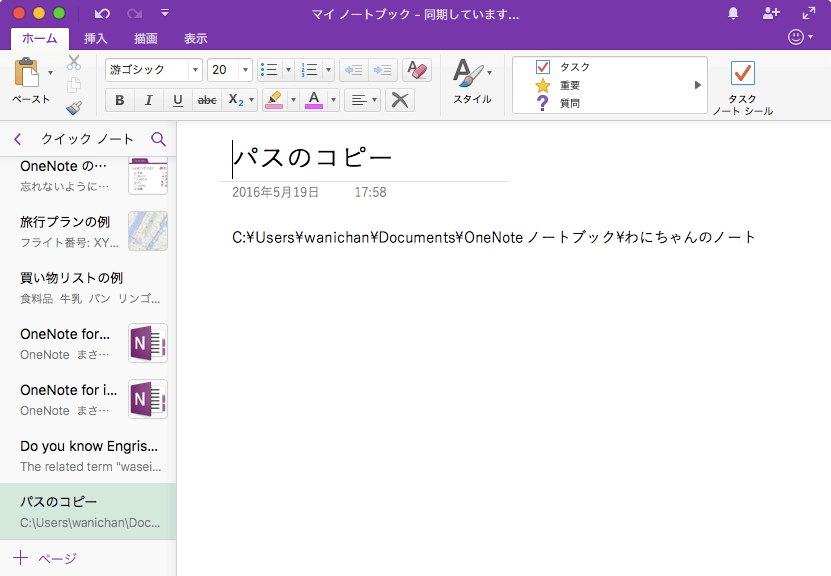Click the Paste clipboard icon

[26, 73]
